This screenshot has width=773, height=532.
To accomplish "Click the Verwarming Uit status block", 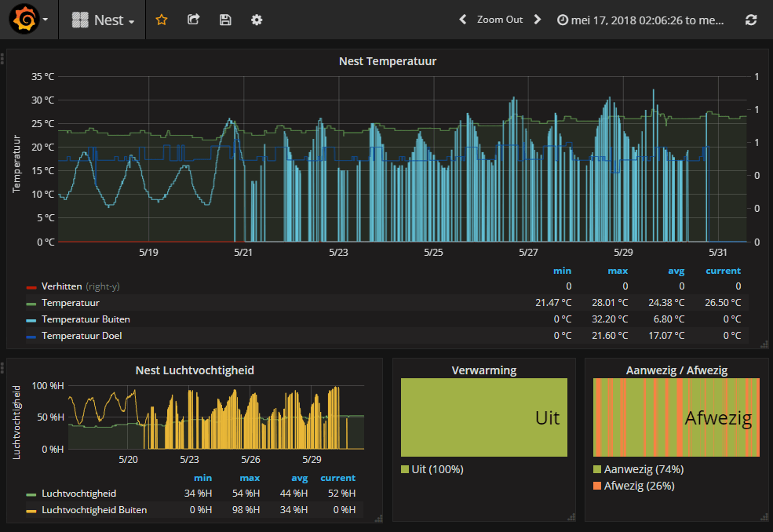I will pyautogui.click(x=484, y=417).
